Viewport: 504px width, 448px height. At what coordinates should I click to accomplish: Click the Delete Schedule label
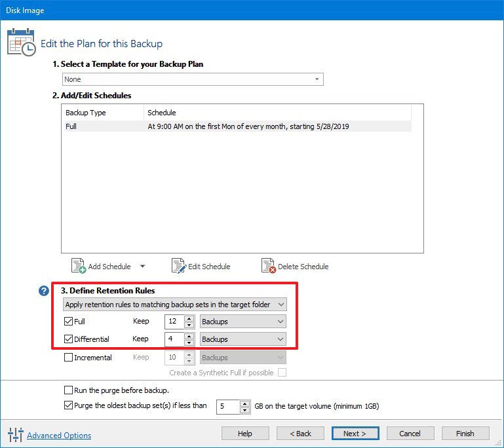click(x=303, y=267)
